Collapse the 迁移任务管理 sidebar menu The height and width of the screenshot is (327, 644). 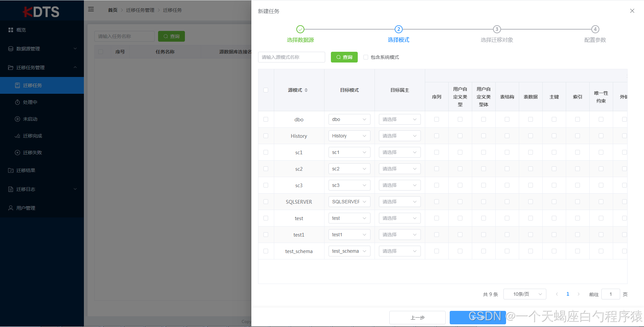point(42,68)
